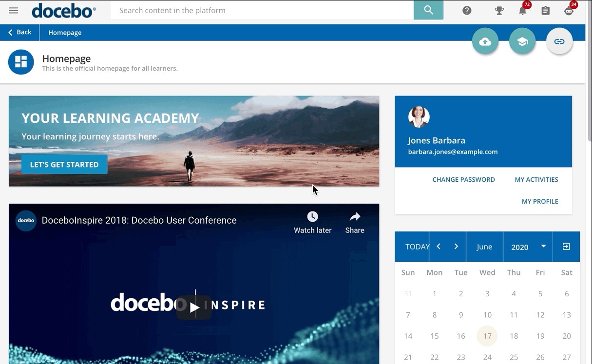Image resolution: width=592 pixels, height=364 pixels.
Task: Click the DoceboInspire 2018 video title
Action: (139, 220)
